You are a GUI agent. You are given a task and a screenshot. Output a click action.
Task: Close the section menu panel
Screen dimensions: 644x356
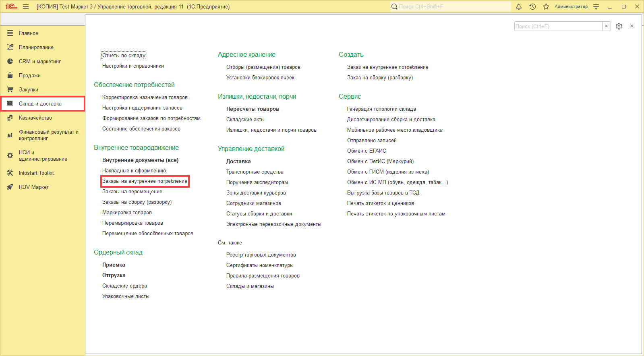point(632,26)
